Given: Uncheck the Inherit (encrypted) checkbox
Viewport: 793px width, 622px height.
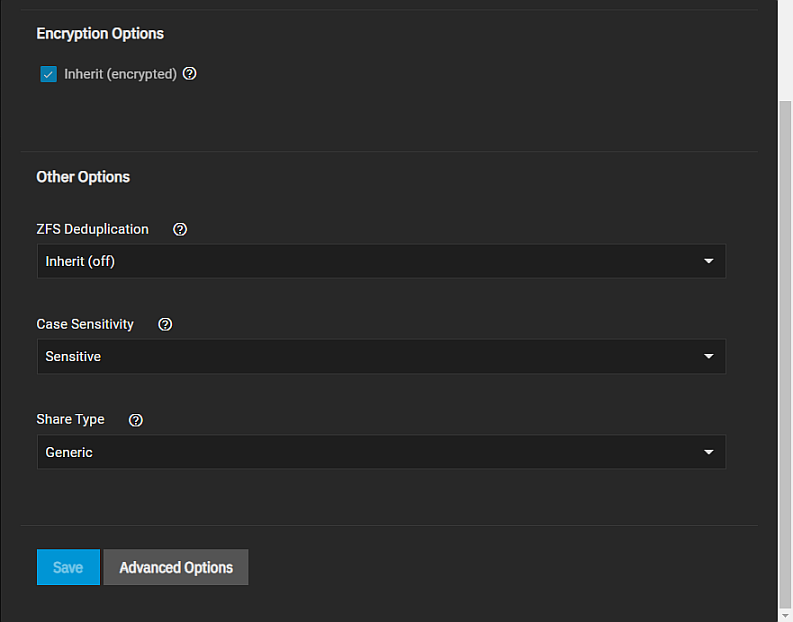Looking at the screenshot, I should click(x=48, y=74).
